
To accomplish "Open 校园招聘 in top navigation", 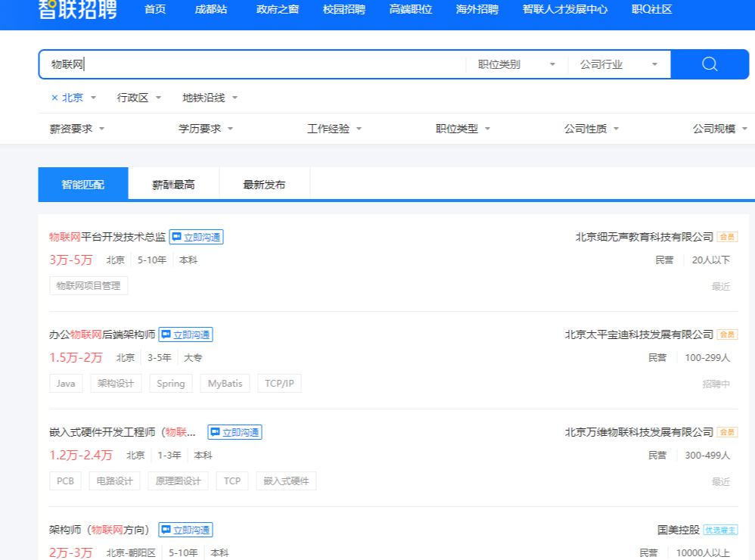I will click(x=343, y=10).
